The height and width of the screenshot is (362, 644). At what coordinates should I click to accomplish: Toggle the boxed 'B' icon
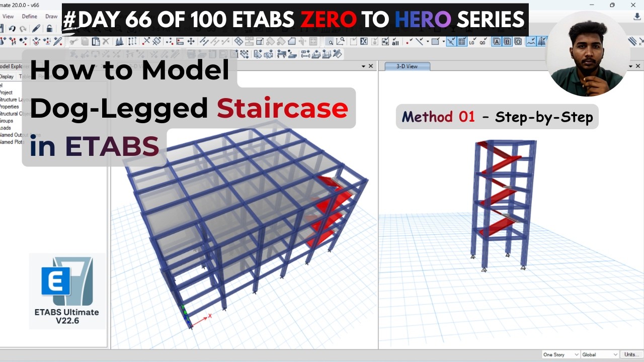pyautogui.click(x=507, y=41)
